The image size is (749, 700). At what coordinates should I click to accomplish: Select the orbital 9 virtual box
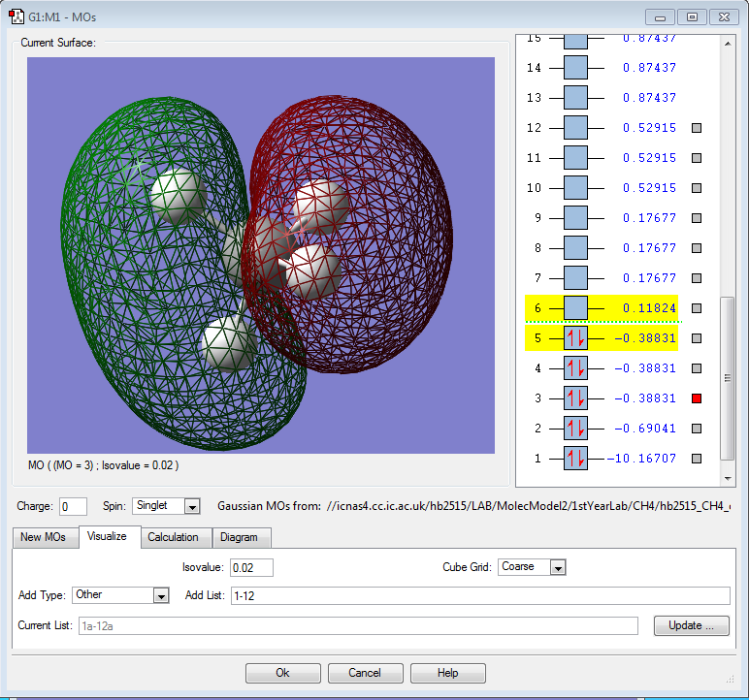575,218
